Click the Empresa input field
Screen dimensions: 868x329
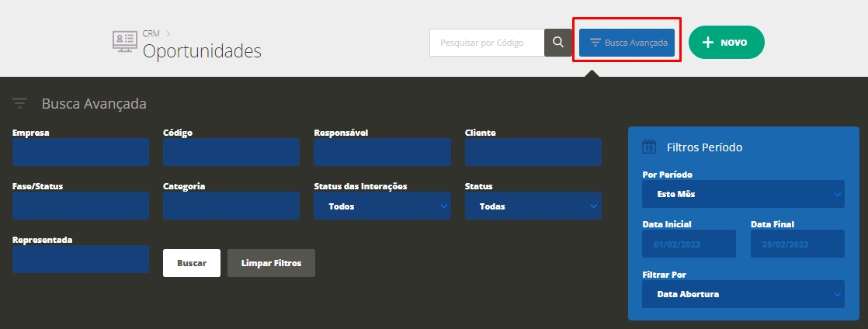[x=81, y=153]
